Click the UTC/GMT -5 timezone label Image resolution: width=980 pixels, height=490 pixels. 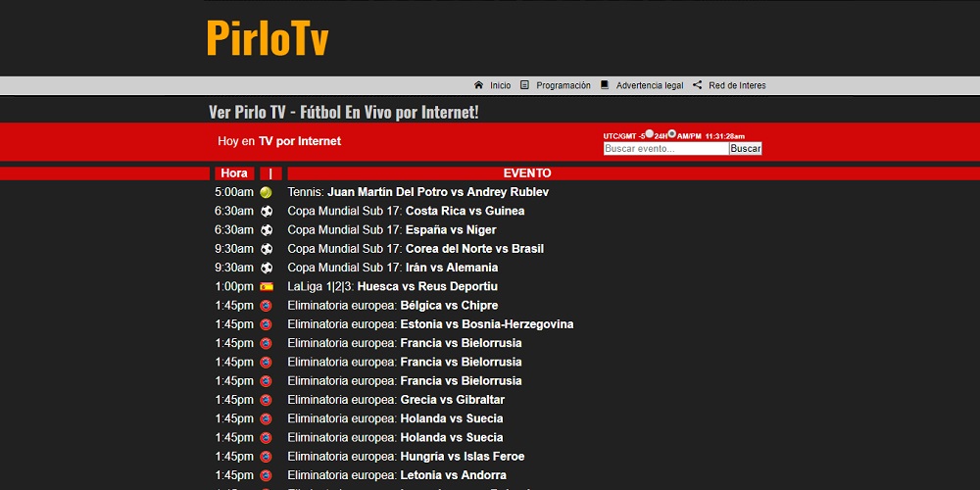point(623,136)
